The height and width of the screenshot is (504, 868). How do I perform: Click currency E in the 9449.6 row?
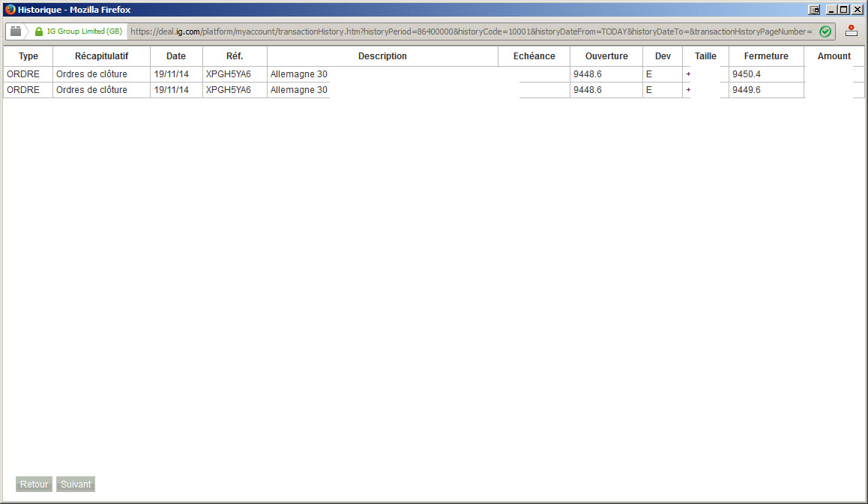click(649, 90)
